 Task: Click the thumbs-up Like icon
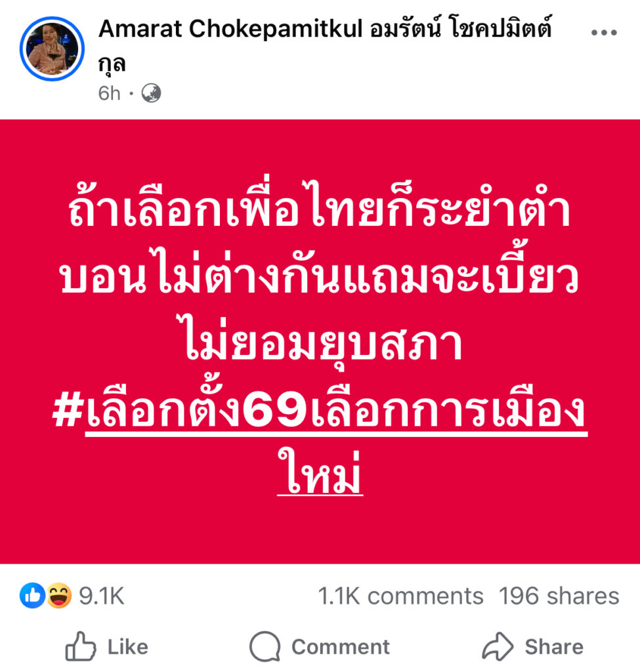click(80, 646)
